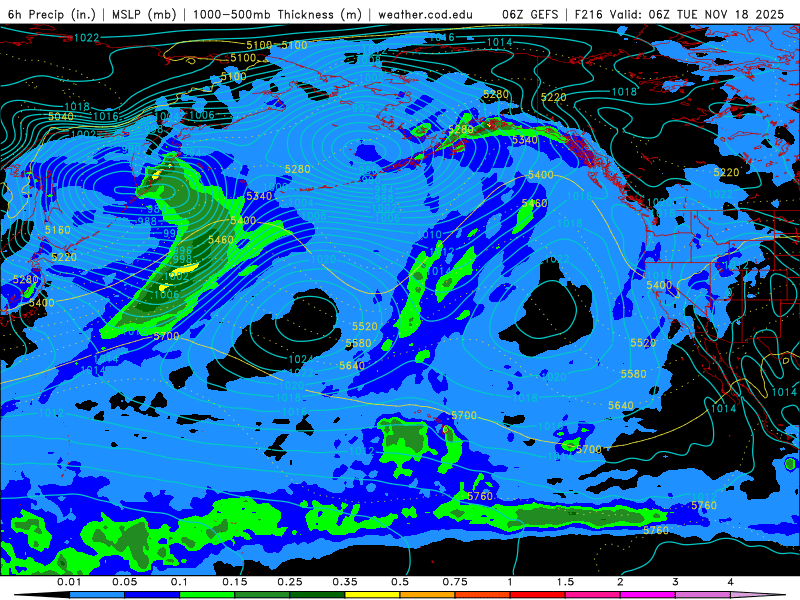800x600 pixels.
Task: Click the 'TUE NOV 18 2025' valid date
Action: (x=730, y=14)
